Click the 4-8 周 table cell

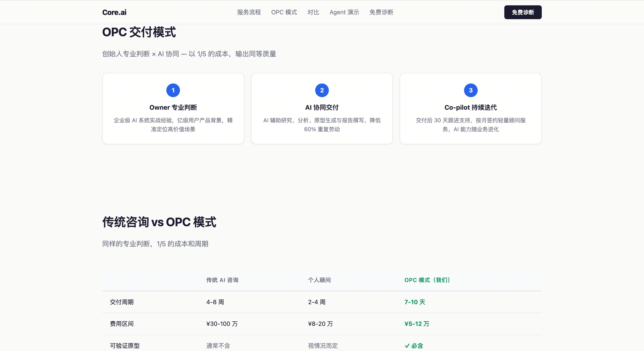point(215,302)
